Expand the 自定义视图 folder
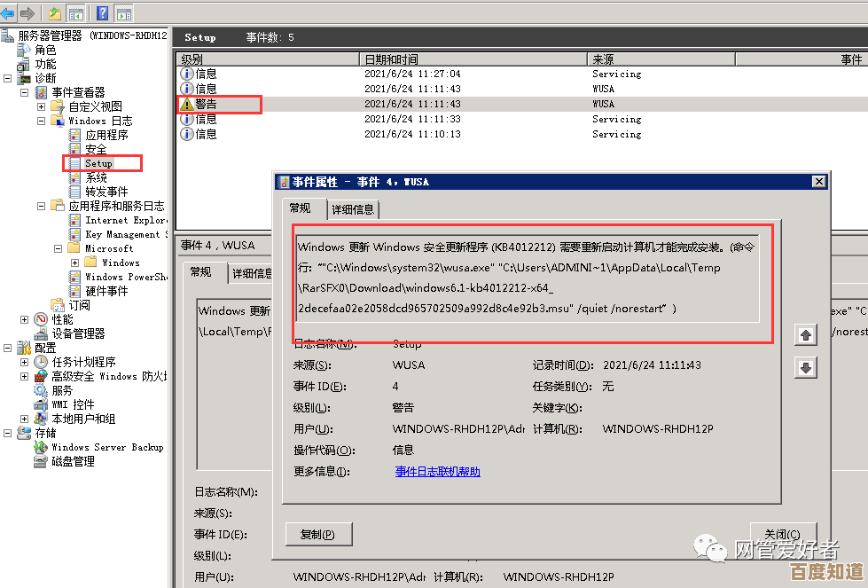This screenshot has width=868, height=588. click(41, 106)
